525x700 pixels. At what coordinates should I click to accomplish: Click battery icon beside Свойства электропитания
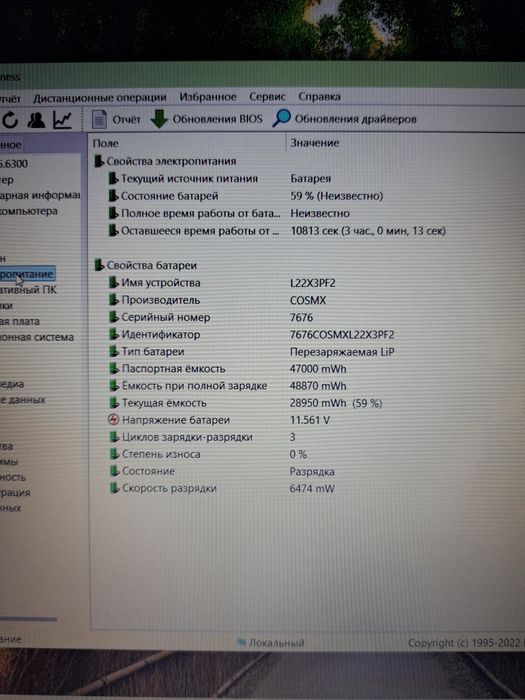click(99, 161)
